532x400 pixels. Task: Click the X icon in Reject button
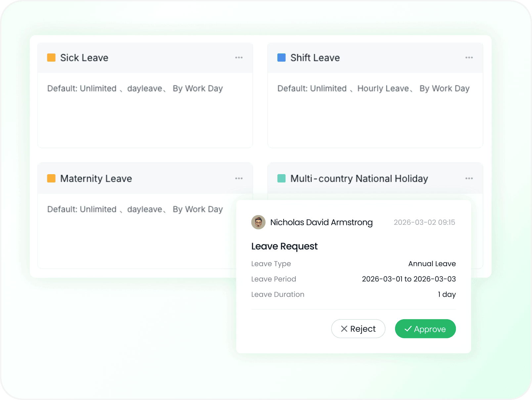click(344, 329)
